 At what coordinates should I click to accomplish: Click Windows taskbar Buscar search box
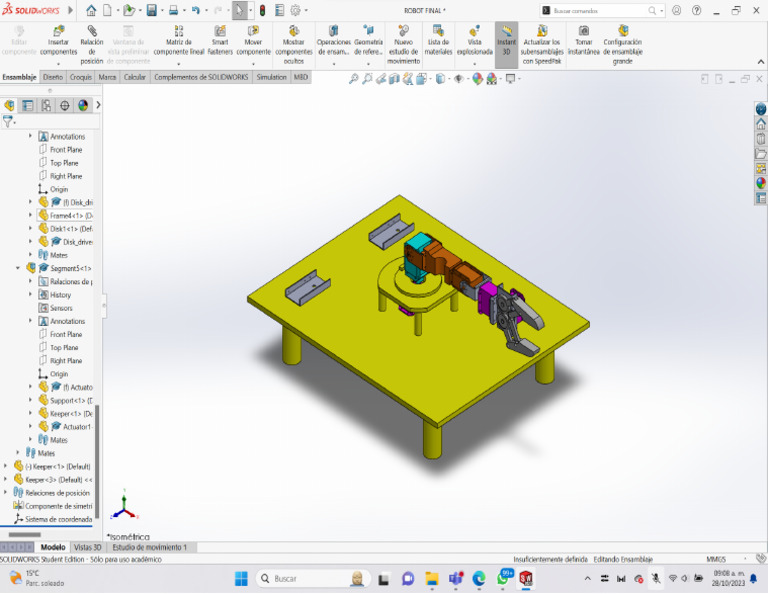click(x=312, y=579)
